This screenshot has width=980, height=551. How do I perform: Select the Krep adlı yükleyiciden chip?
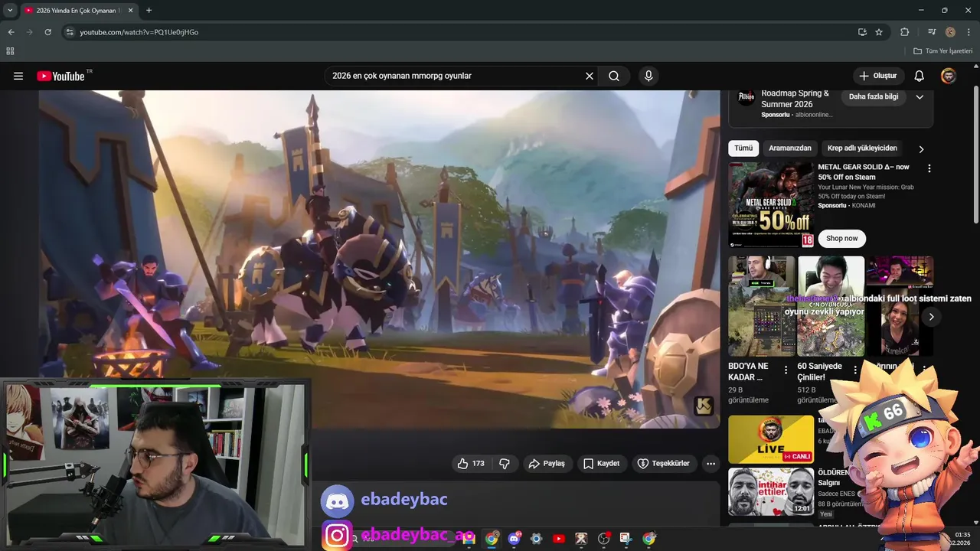pos(862,148)
